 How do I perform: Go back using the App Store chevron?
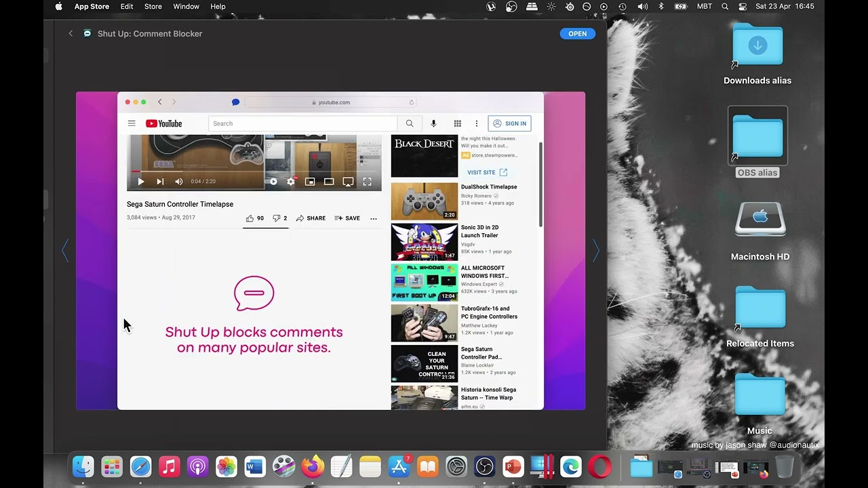(71, 33)
